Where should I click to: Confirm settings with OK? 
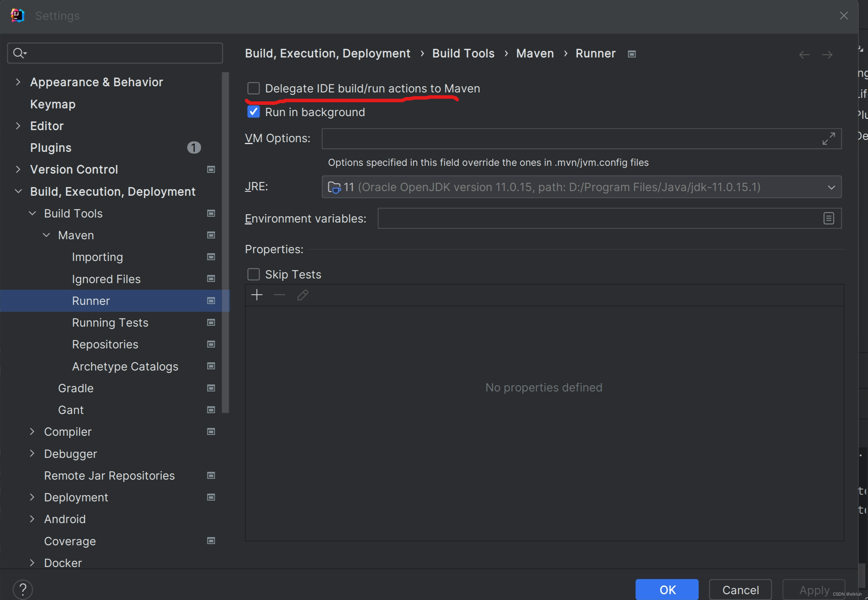666,590
